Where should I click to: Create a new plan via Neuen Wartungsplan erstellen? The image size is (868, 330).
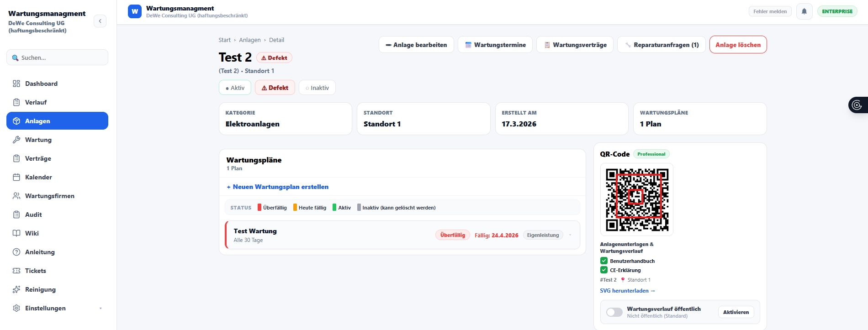pos(278,187)
